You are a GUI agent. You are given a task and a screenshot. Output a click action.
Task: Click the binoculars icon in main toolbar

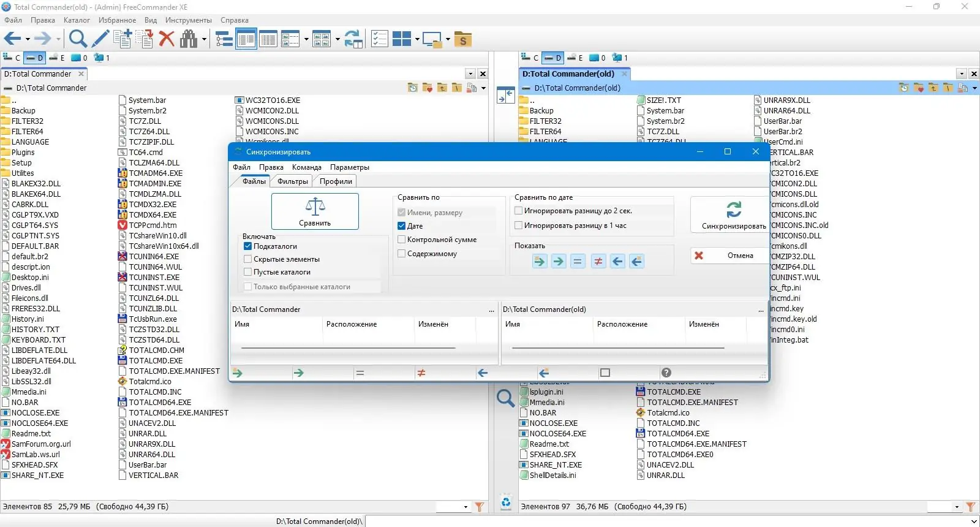tap(189, 39)
